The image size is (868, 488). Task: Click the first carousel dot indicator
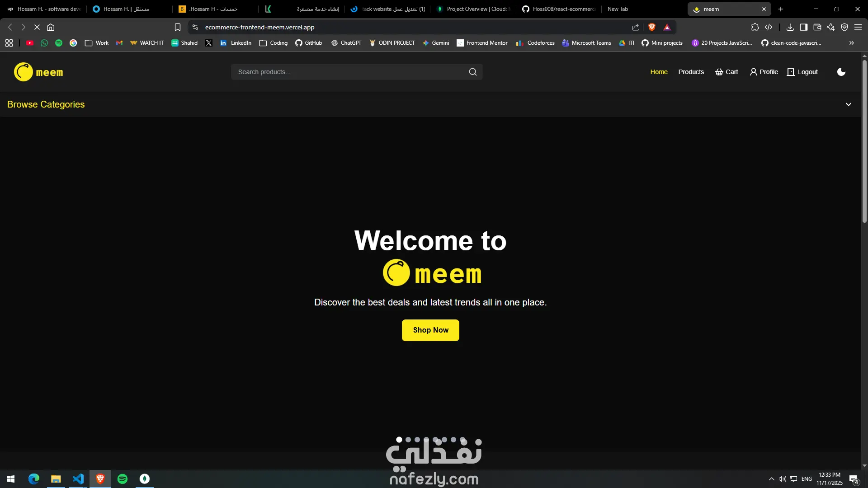click(x=399, y=440)
